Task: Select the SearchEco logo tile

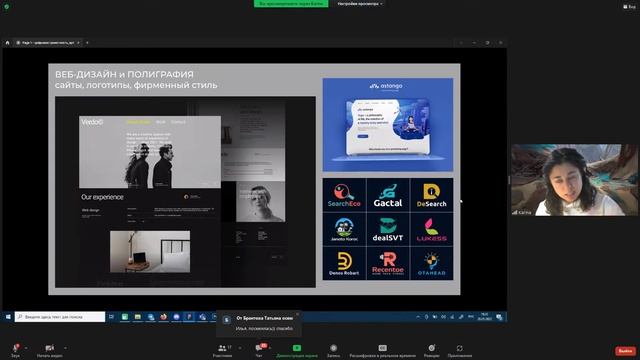Action: [x=344, y=195]
